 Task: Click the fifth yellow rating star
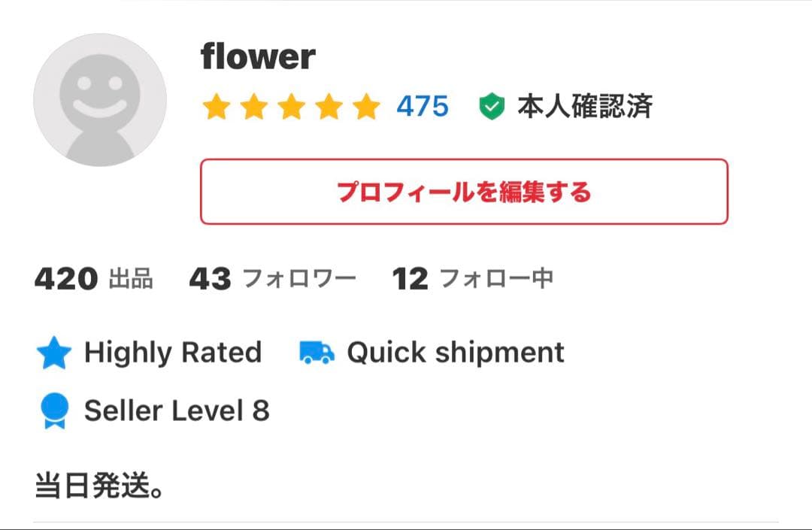(x=366, y=108)
